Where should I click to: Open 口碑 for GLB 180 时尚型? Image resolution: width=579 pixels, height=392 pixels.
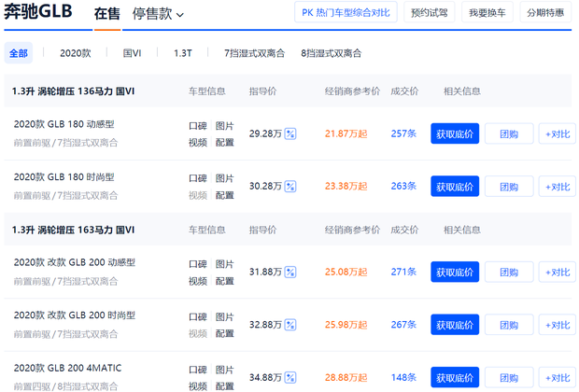198,178
